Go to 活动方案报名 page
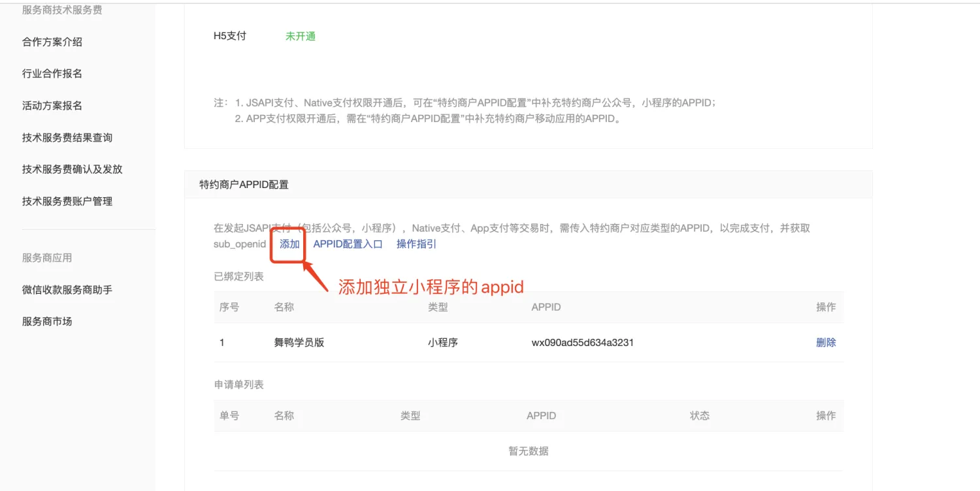 [x=52, y=106]
